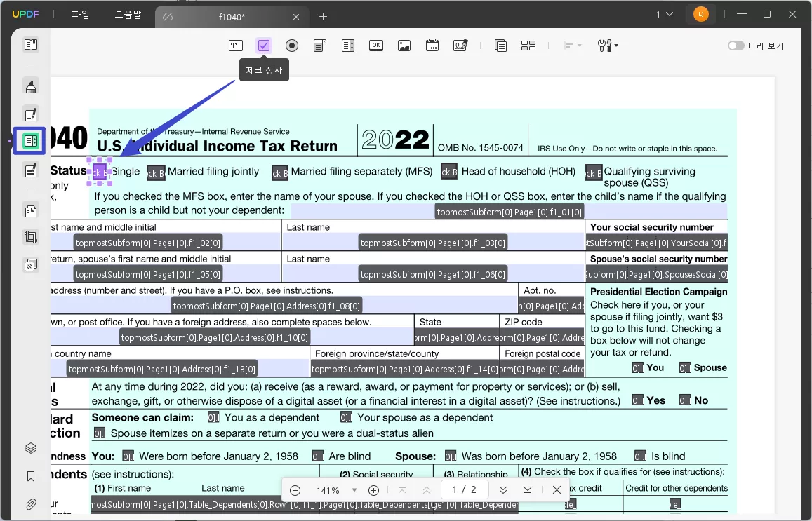
Task: Open the 도움말 menu
Action: (x=128, y=15)
